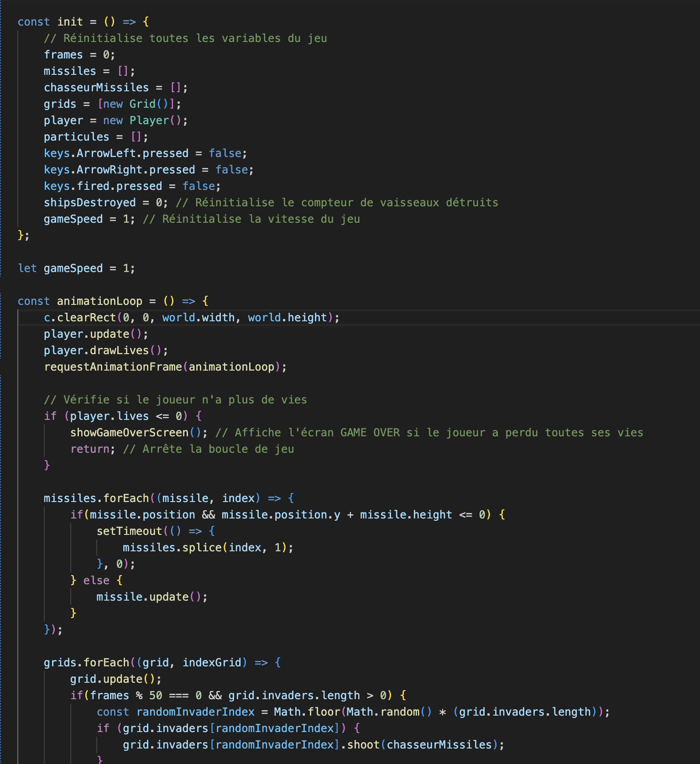Click the '}, 0);' line closing setTimeout
The image size is (700, 764).
[x=116, y=564]
